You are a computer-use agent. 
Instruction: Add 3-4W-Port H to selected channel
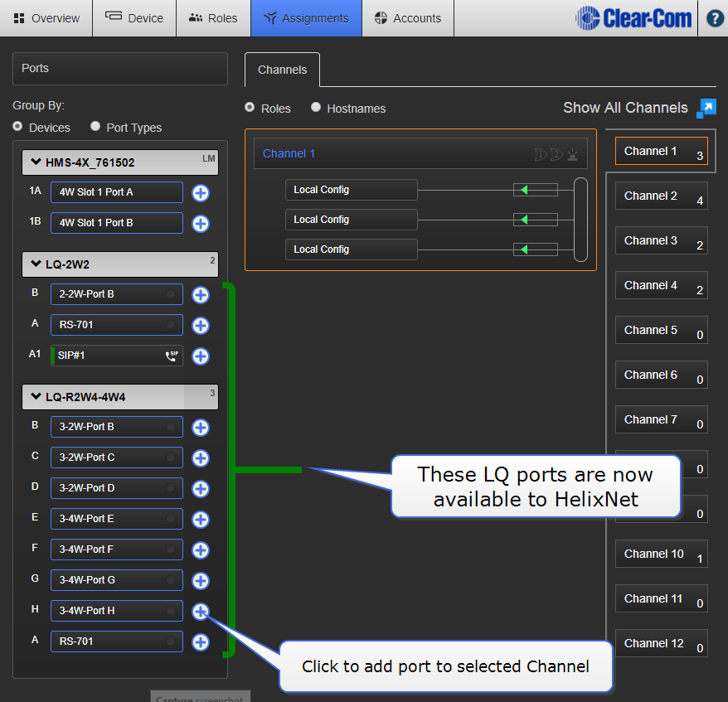pyautogui.click(x=201, y=612)
